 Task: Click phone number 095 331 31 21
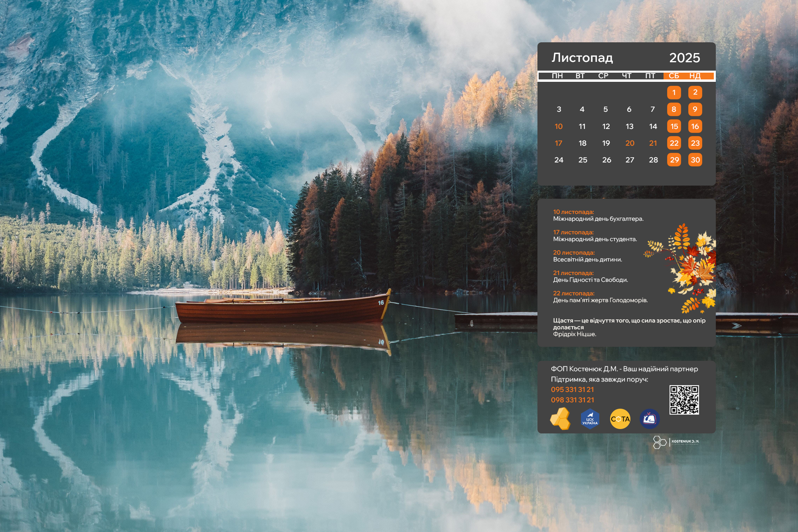pyautogui.click(x=572, y=390)
